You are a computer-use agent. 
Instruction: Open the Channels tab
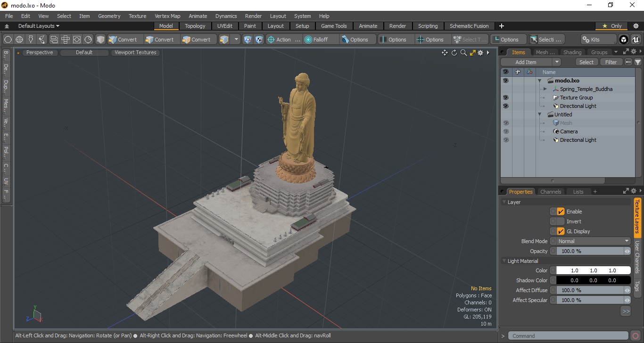(551, 192)
